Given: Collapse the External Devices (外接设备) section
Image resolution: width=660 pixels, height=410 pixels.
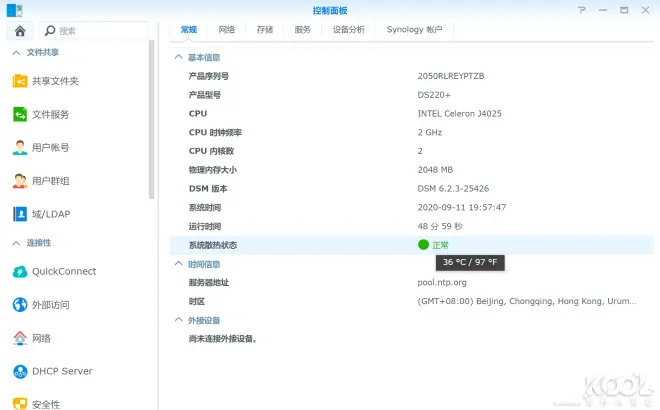Looking at the screenshot, I should coord(178,320).
